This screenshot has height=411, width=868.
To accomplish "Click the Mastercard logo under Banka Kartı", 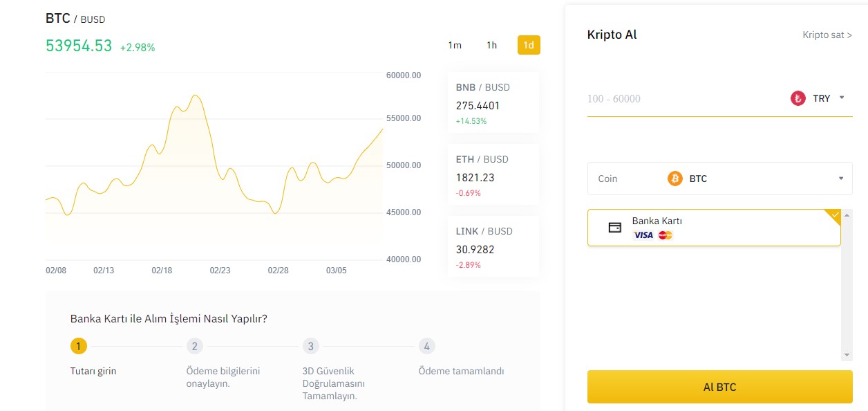I will [666, 235].
